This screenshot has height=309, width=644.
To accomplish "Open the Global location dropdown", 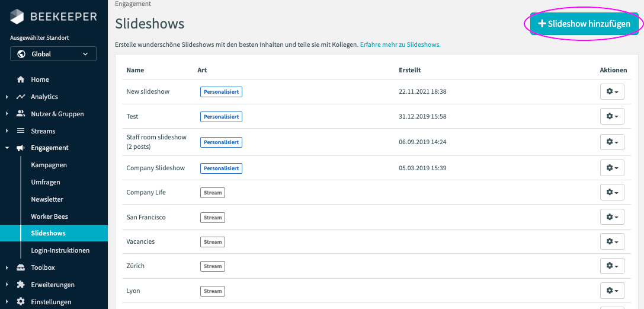I will pos(53,54).
